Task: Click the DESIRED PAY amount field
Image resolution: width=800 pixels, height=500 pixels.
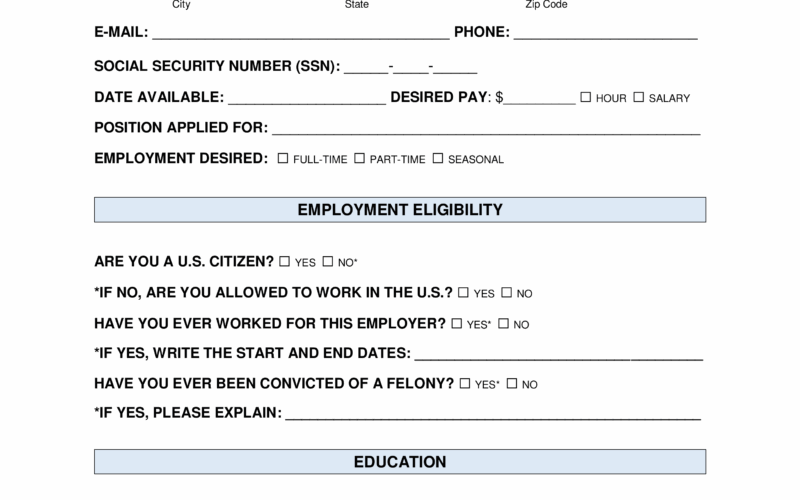Action: (x=540, y=97)
